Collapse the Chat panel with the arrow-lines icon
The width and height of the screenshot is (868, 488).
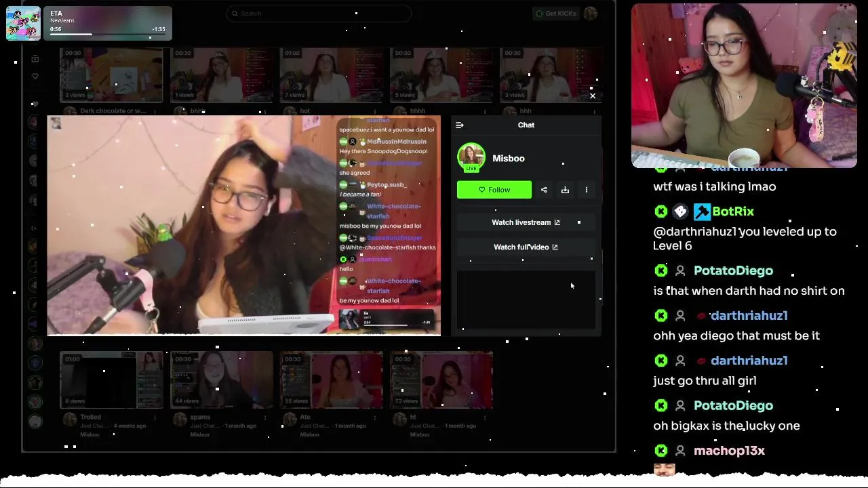tap(459, 125)
